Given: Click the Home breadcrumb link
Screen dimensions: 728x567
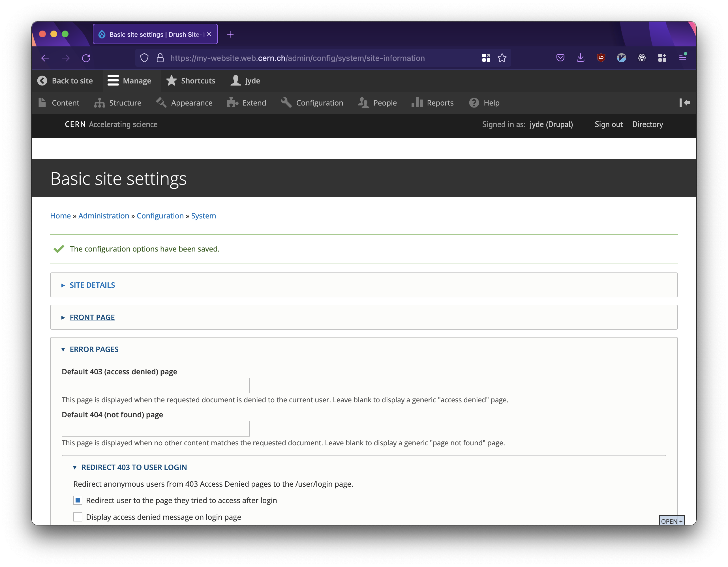Looking at the screenshot, I should 60,216.
